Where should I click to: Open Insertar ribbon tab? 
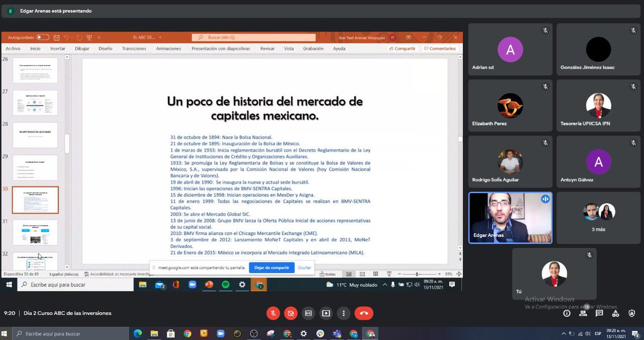click(x=57, y=48)
